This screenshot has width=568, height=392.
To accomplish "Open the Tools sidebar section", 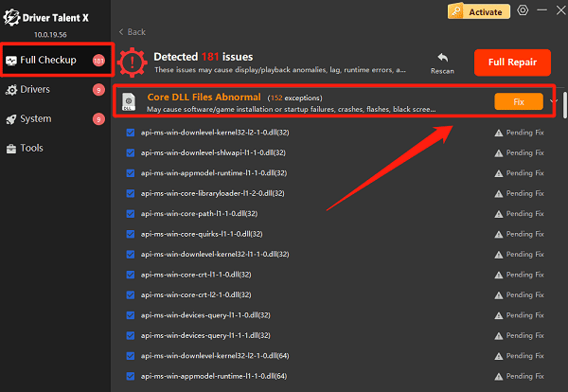I will pyautogui.click(x=32, y=149).
